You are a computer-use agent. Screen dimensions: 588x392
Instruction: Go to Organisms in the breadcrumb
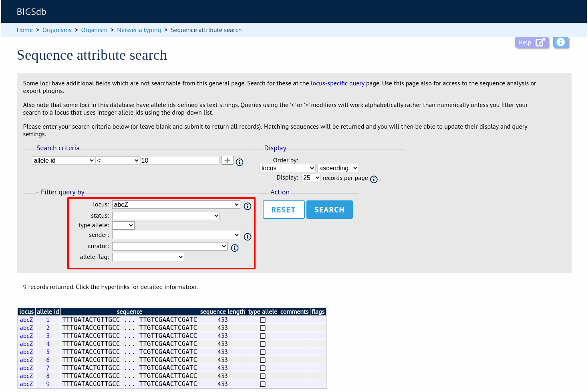tap(57, 30)
